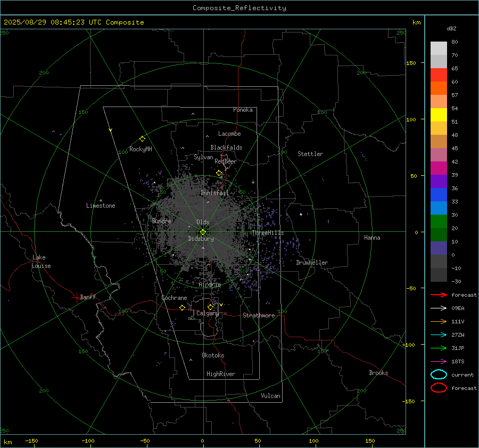This screenshot has width=479, height=448.
Task: Select the indigo 10-0 dBZ swatch
Action: click(439, 248)
